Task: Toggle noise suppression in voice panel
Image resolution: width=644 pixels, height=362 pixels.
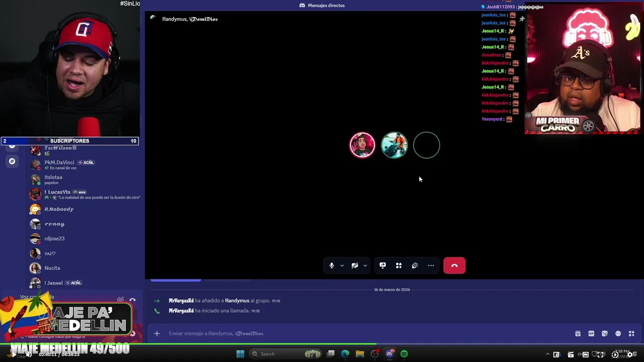Action: pyautogui.click(x=120, y=300)
